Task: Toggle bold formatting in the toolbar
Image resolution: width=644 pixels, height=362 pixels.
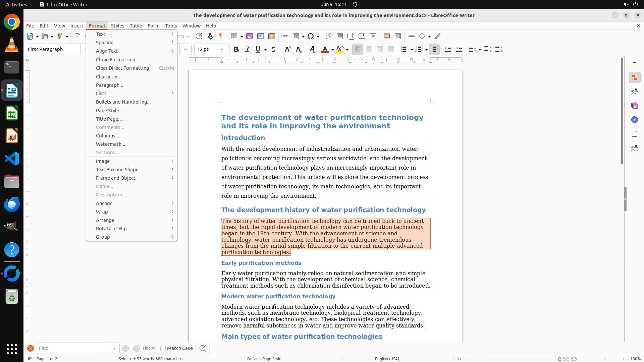Action: point(236,49)
